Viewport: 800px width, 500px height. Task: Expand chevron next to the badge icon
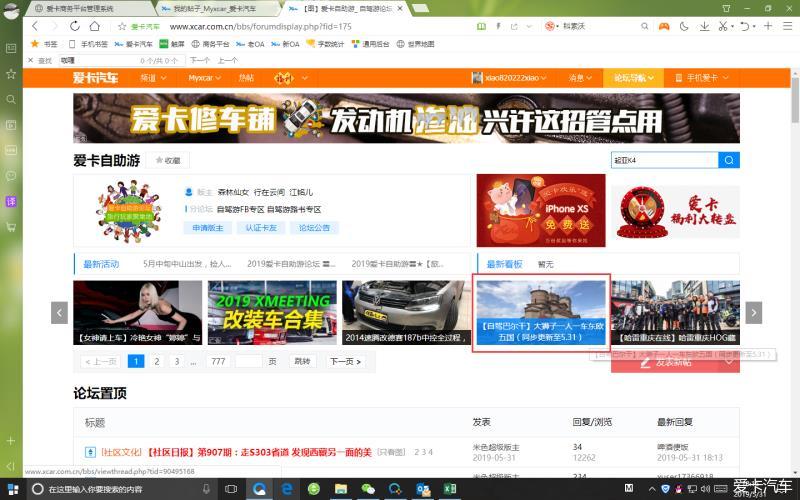(x=305, y=78)
